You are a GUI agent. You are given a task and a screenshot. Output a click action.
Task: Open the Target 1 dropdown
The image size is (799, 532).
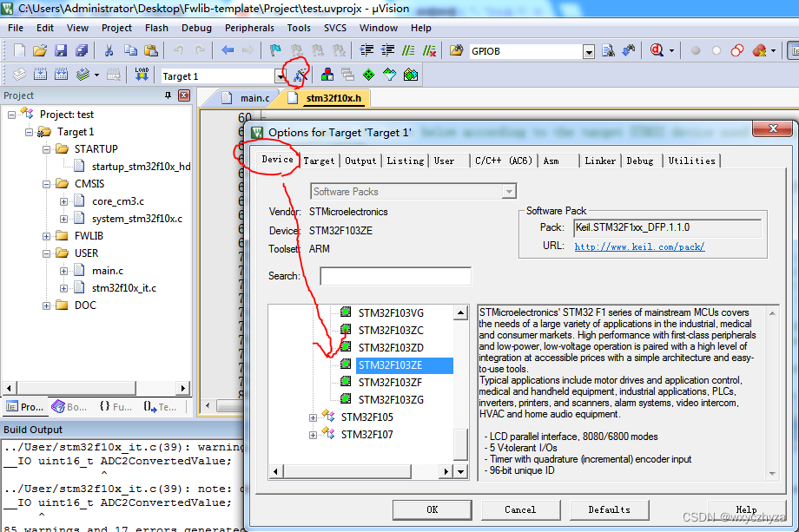pyautogui.click(x=281, y=76)
